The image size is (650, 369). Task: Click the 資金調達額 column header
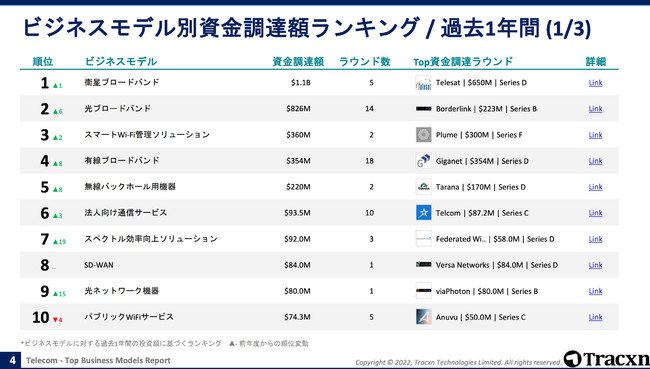(298, 62)
